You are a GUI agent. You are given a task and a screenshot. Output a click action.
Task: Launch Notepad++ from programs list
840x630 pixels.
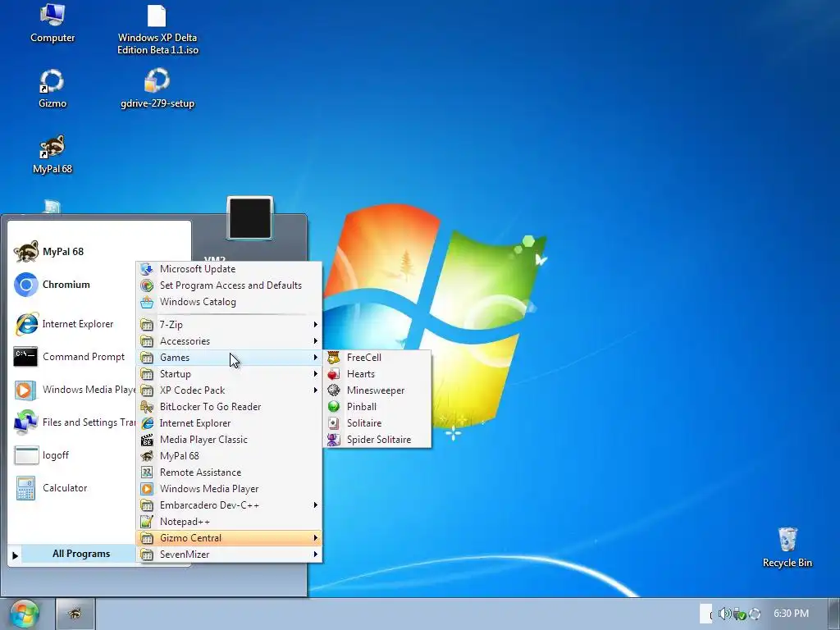point(230,521)
